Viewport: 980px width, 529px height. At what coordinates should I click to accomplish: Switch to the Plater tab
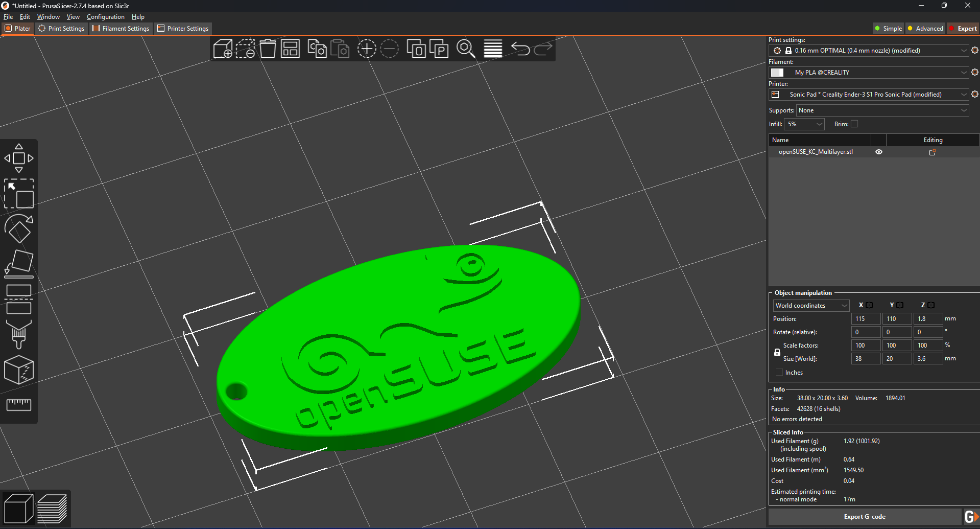18,29
